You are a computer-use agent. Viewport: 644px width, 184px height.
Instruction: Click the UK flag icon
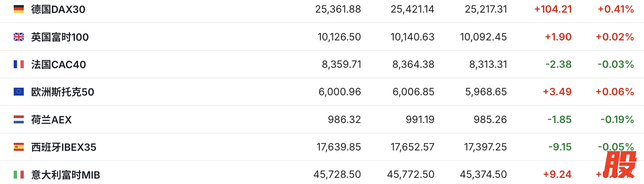point(19,37)
